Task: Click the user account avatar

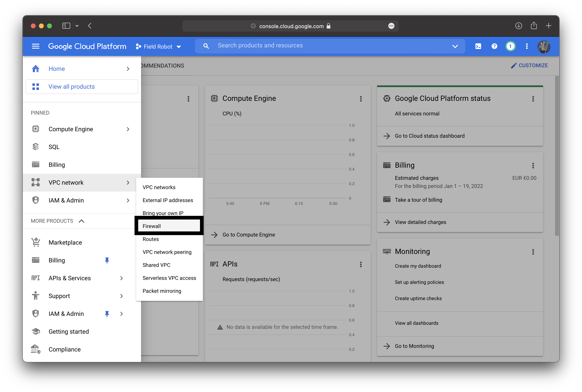Action: click(543, 47)
